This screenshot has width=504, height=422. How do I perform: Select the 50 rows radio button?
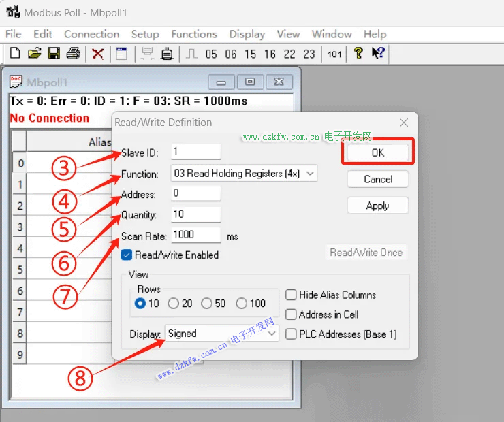[206, 304]
